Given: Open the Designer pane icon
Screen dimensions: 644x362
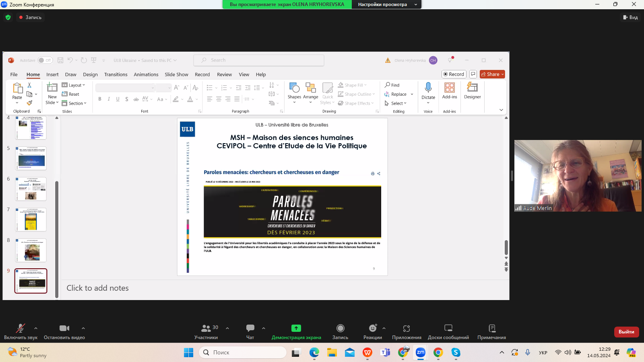Looking at the screenshot, I should point(472,88).
